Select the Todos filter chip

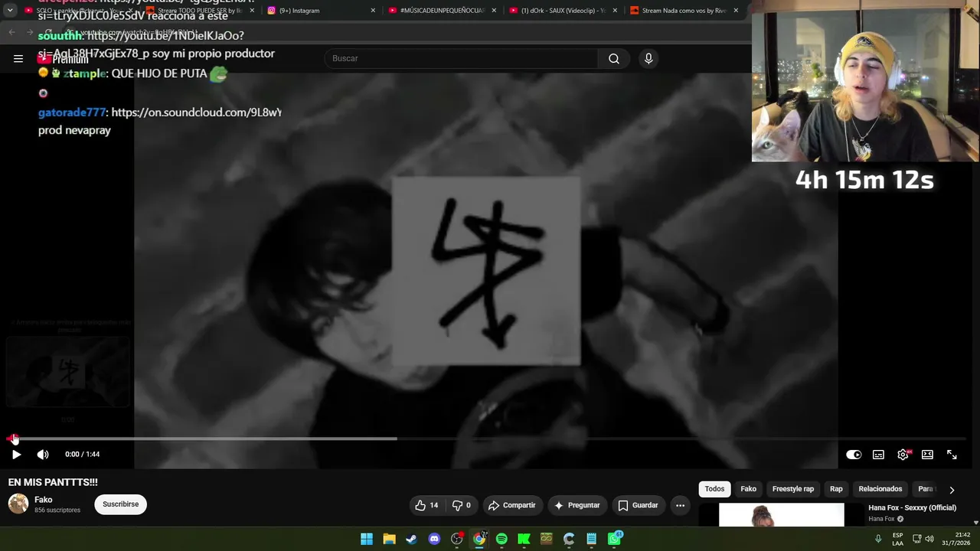[x=714, y=489]
